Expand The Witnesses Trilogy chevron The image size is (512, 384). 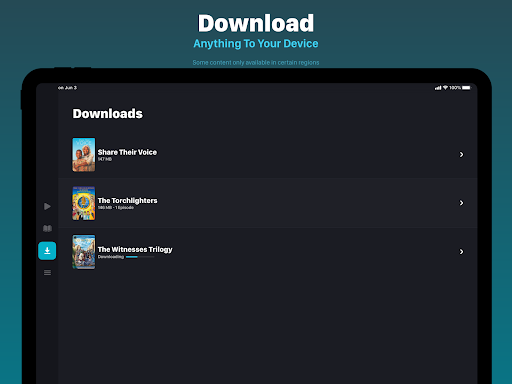click(x=461, y=251)
